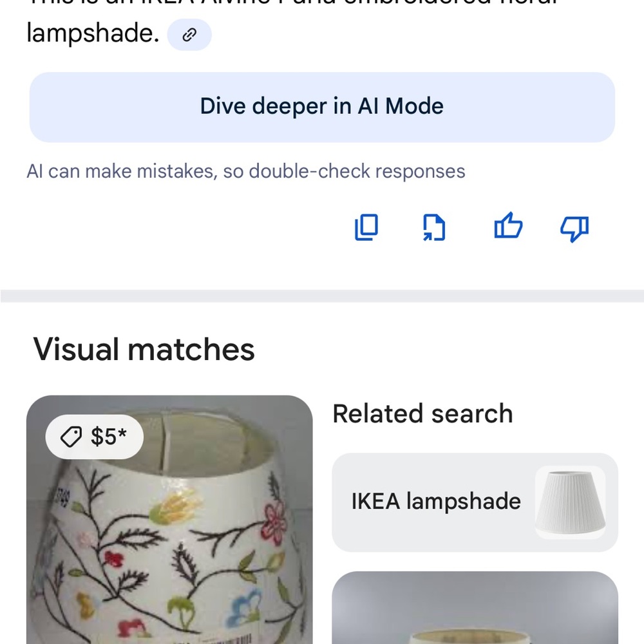Tap Dive deeper in AI Mode
The height and width of the screenshot is (644, 644).
click(x=322, y=107)
